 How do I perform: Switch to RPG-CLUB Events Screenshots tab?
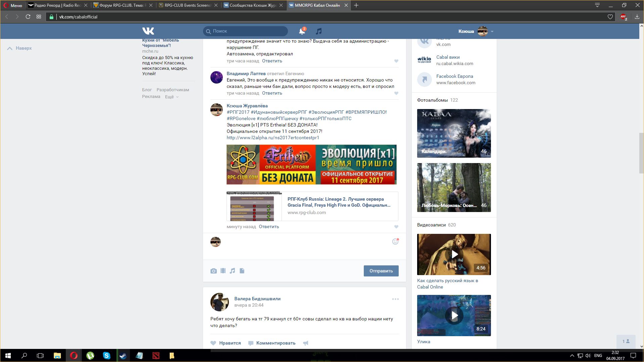(188, 5)
